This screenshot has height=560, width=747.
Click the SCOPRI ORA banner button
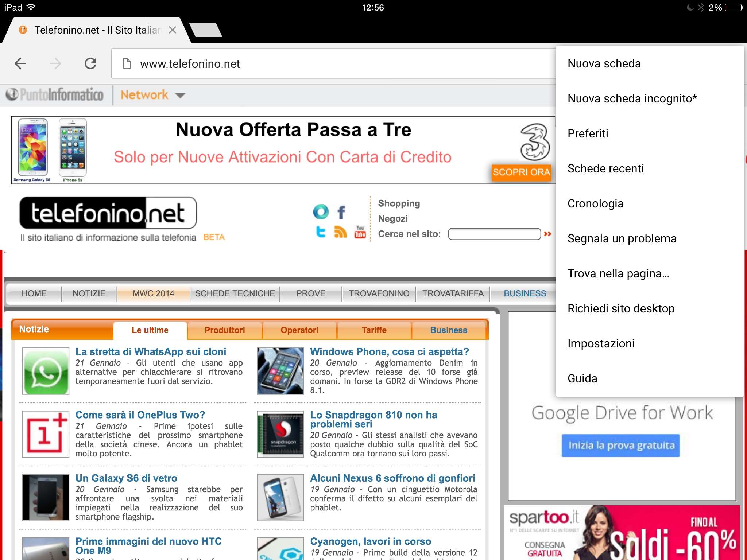(521, 172)
